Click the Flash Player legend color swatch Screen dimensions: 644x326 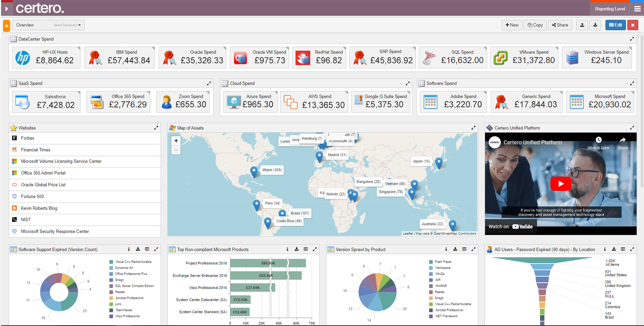coord(431,262)
